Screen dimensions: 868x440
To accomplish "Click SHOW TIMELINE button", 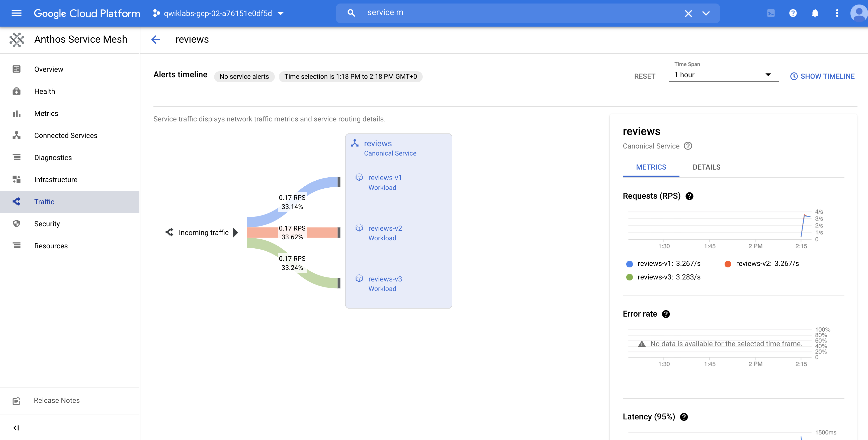I will [822, 76].
